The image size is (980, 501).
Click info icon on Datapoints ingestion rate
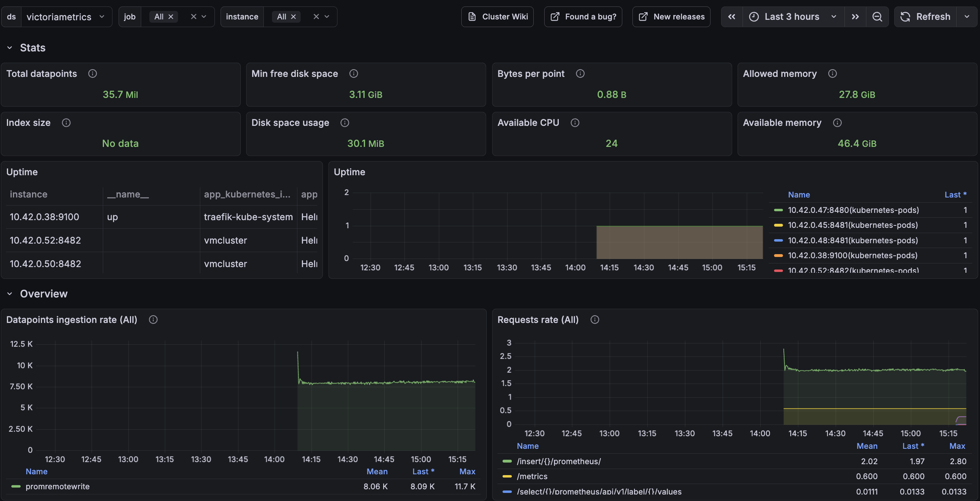(x=153, y=320)
